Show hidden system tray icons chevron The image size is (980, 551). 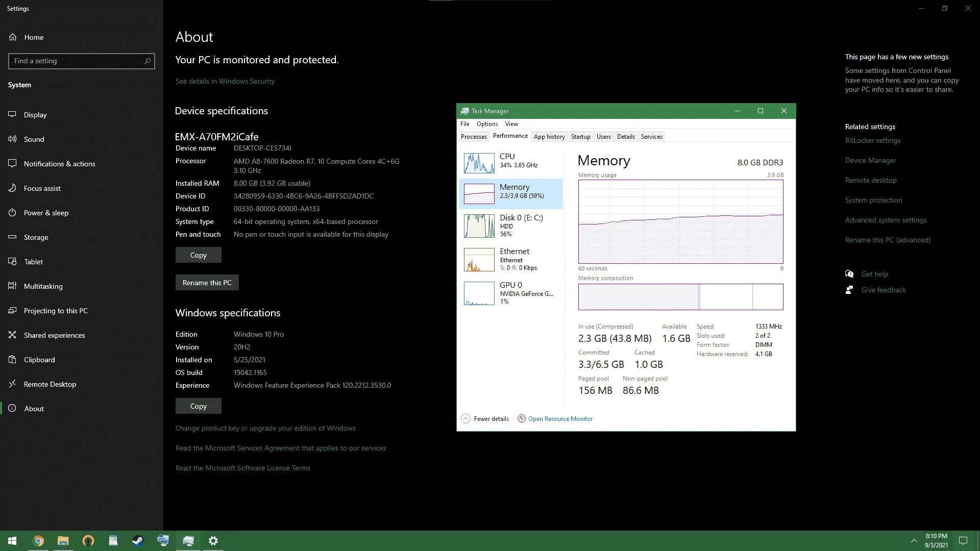(914, 541)
